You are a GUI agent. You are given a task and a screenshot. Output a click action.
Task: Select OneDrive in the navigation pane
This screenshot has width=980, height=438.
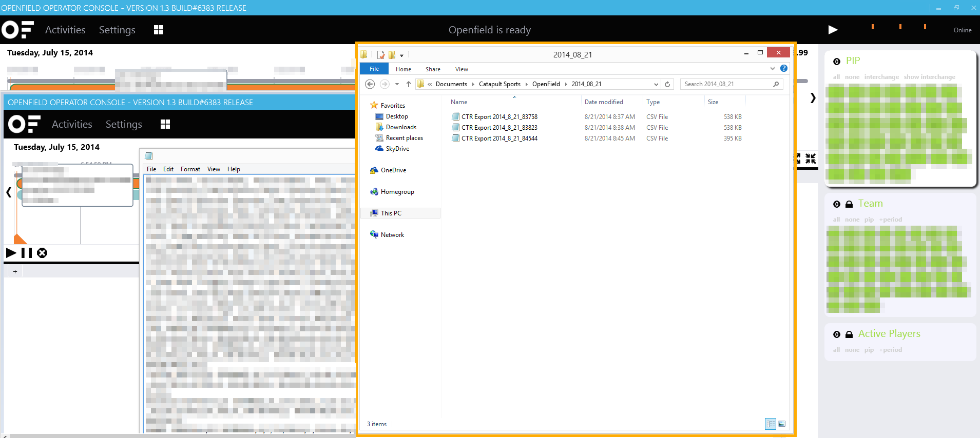point(393,170)
